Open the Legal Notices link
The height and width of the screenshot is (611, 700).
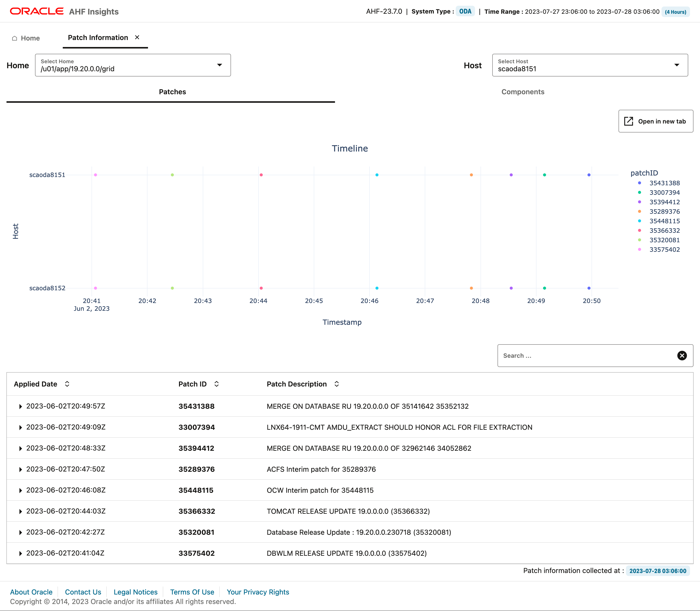point(136,592)
